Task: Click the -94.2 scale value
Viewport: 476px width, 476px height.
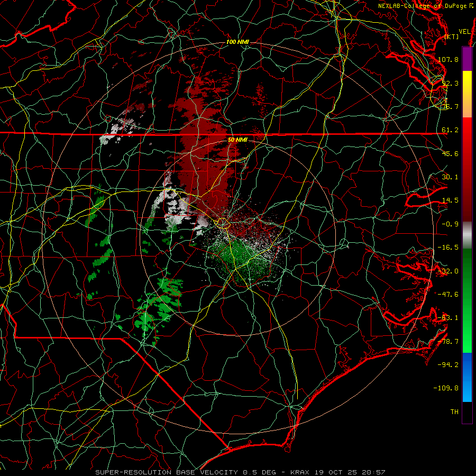Action: pos(448,364)
